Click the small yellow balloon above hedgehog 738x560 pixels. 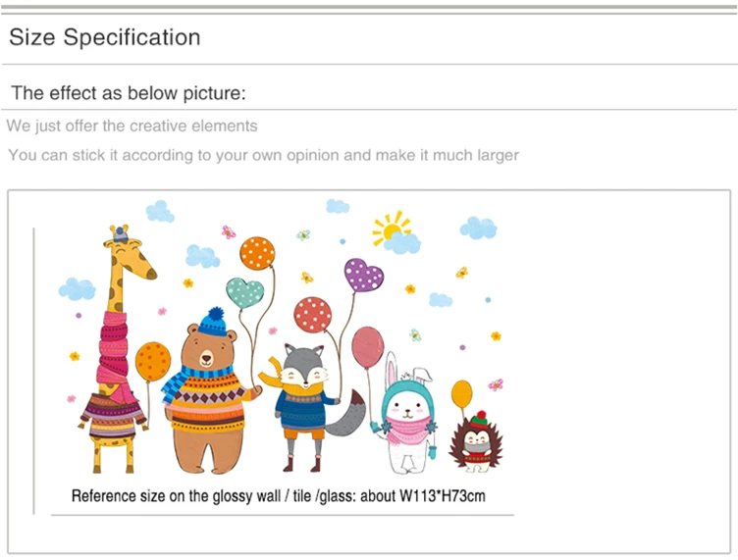[461, 394]
